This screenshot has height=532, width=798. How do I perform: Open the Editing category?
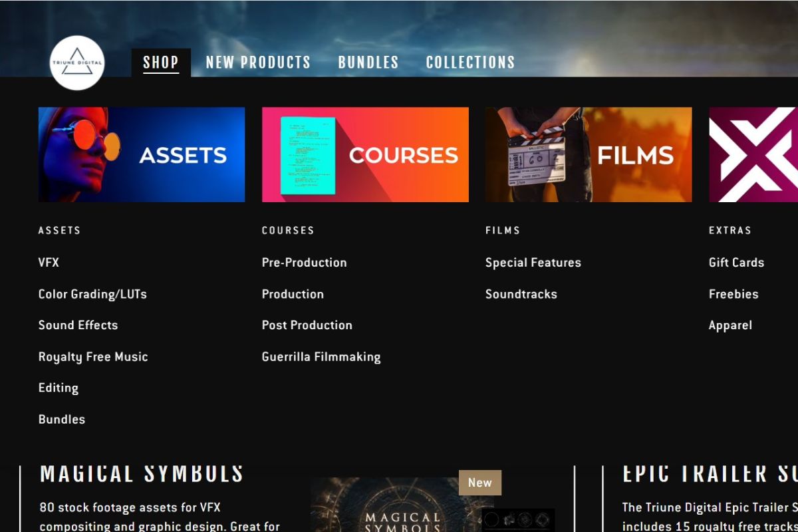coord(59,388)
